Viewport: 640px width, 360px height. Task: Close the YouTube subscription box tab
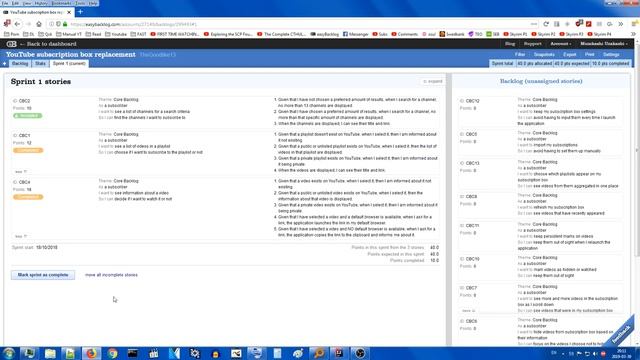(x=69, y=12)
